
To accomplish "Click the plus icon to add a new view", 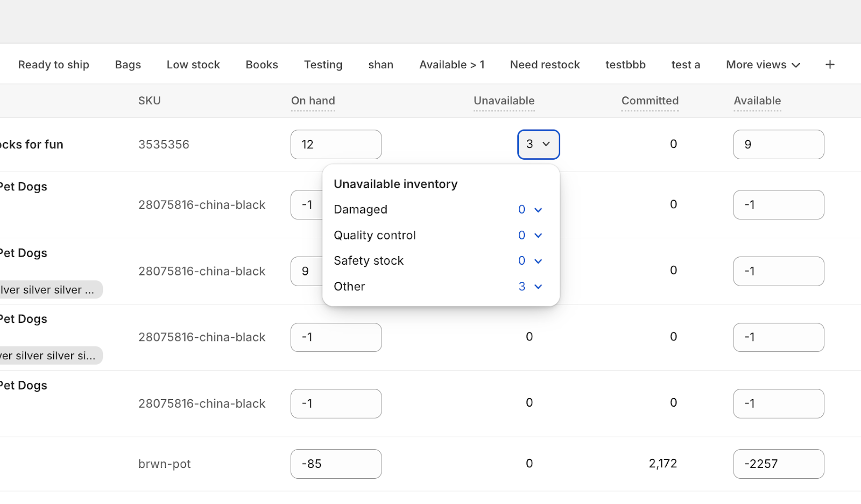I will 829,64.
